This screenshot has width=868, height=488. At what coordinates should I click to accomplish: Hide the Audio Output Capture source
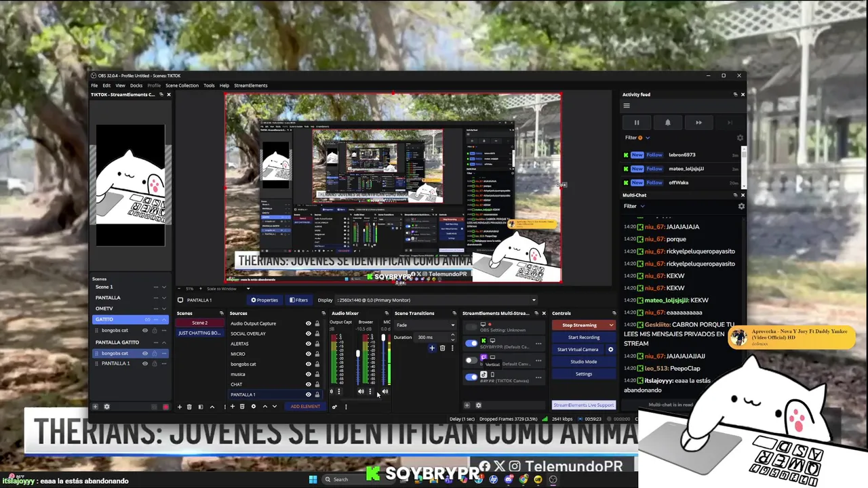[308, 323]
